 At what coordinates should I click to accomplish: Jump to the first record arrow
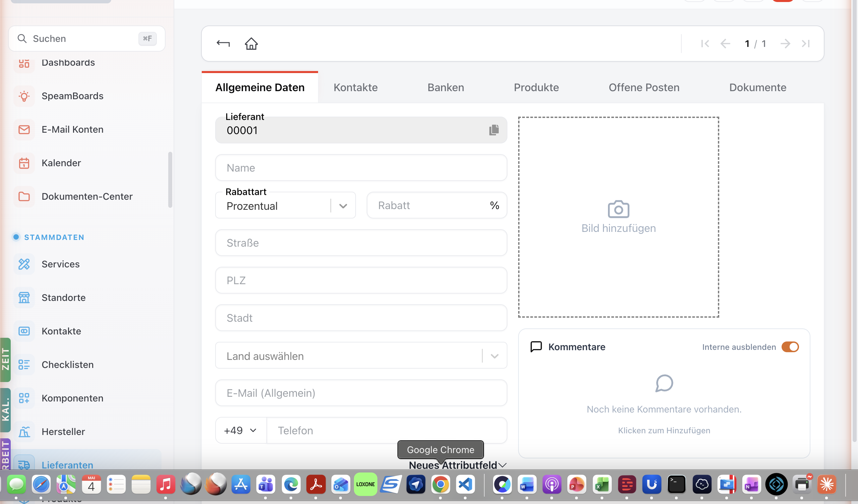coord(705,44)
